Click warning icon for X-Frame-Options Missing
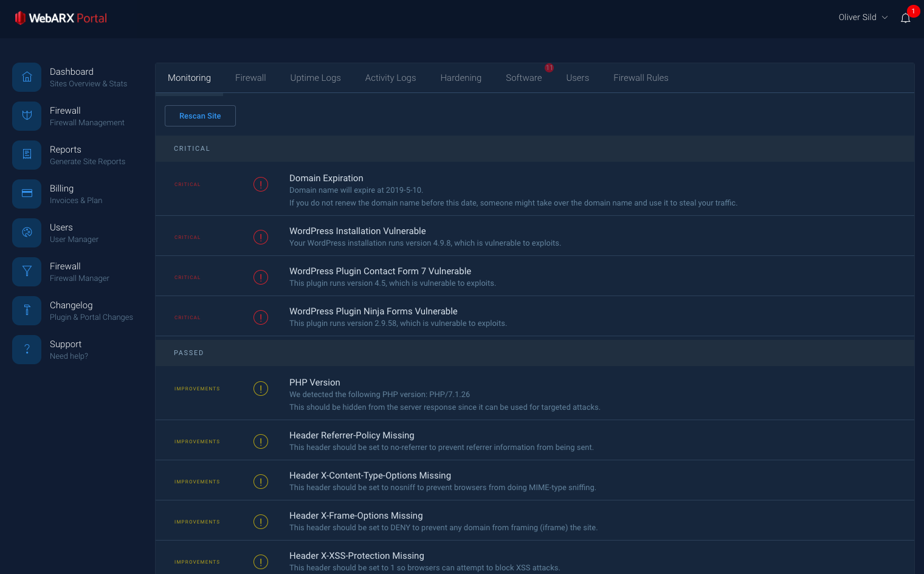Image resolution: width=924 pixels, height=574 pixels. click(261, 522)
